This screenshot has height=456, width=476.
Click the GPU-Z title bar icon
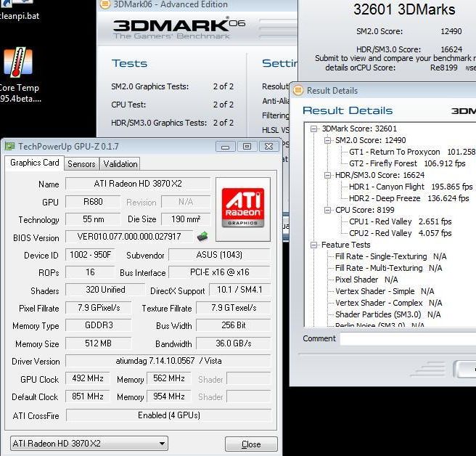(9, 146)
